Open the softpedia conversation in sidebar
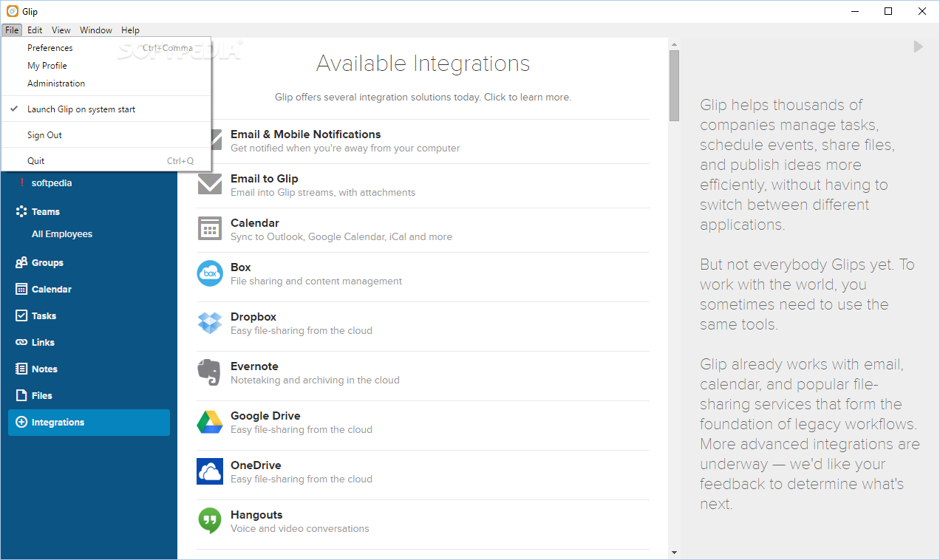Screen dimensions: 940x560 point(52,182)
